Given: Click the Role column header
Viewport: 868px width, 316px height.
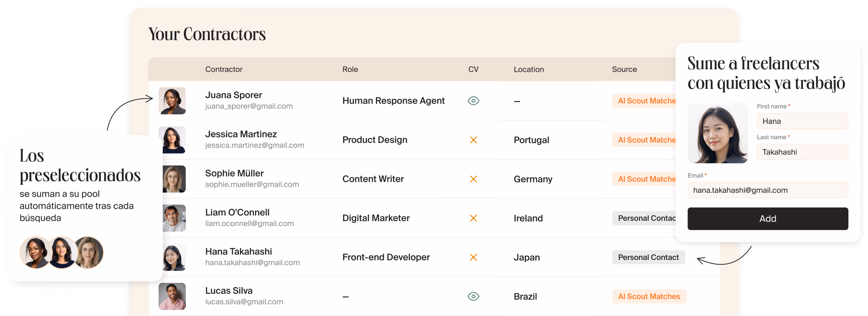Looking at the screenshot, I should coord(350,69).
